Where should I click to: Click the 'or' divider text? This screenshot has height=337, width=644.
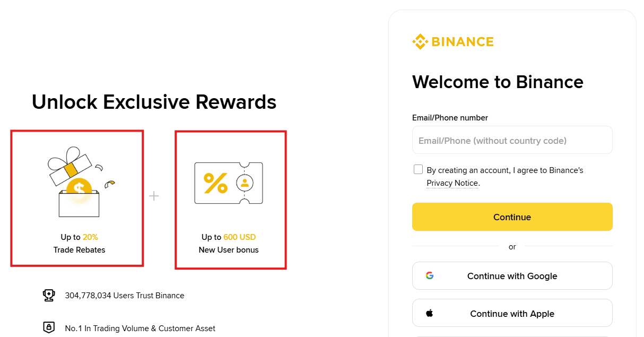pos(511,246)
